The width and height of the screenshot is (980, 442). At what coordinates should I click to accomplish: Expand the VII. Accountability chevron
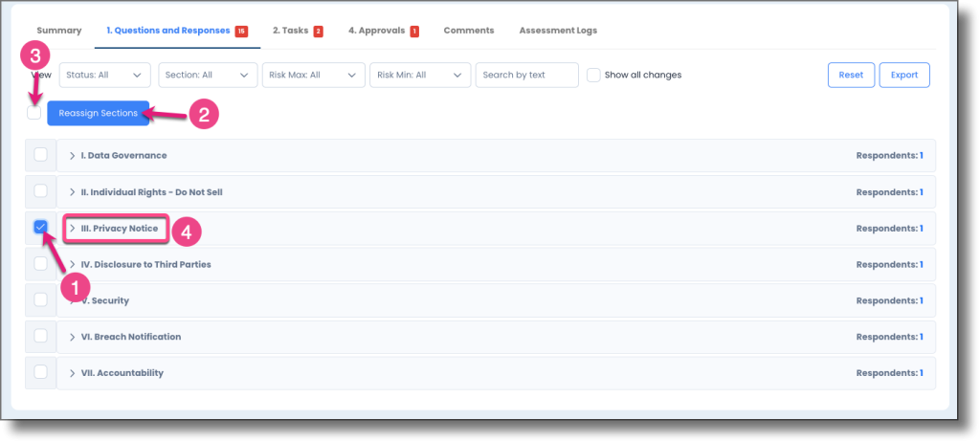[x=73, y=373]
